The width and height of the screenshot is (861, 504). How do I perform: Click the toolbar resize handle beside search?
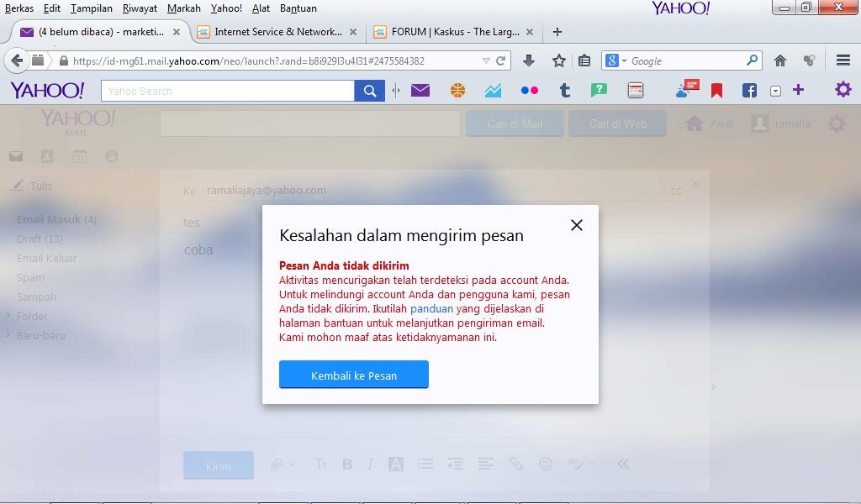(x=396, y=91)
